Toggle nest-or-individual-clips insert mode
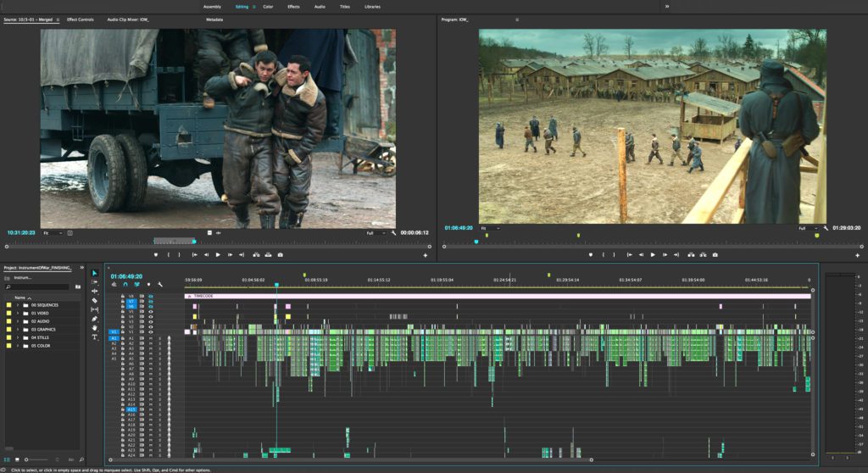 114,284
